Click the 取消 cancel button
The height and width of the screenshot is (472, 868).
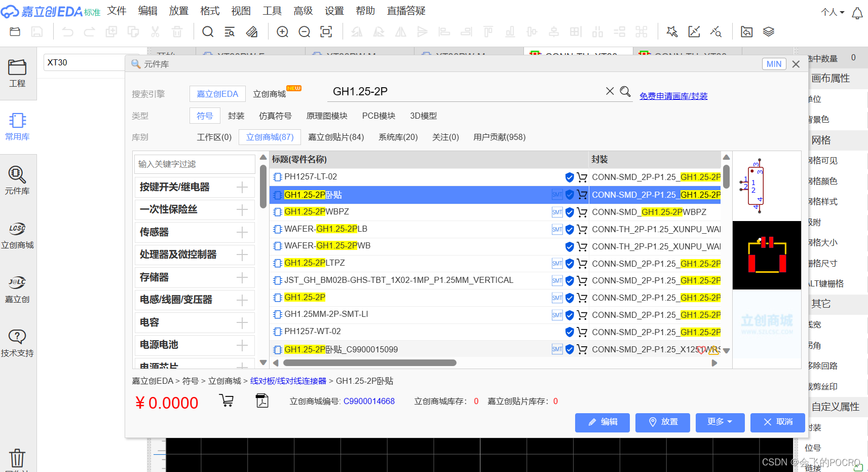coord(778,422)
